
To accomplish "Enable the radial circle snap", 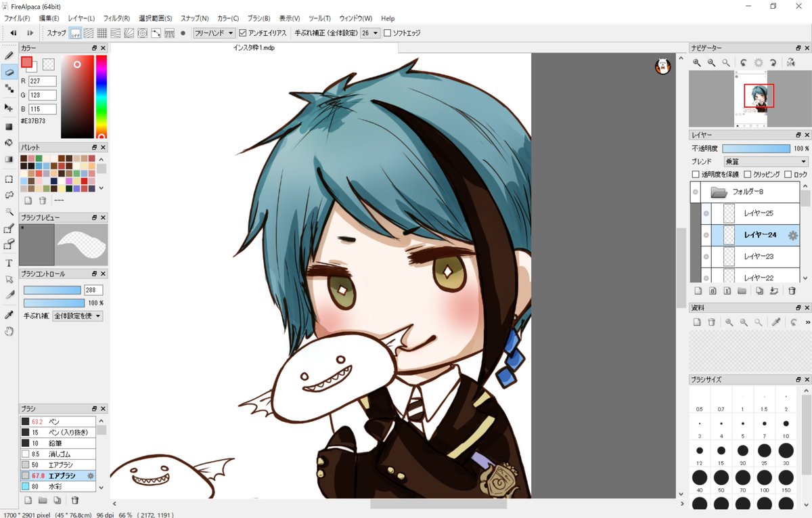I will point(142,33).
